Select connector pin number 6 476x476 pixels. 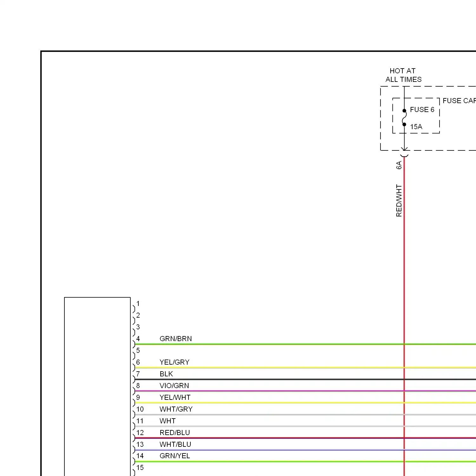(138, 362)
